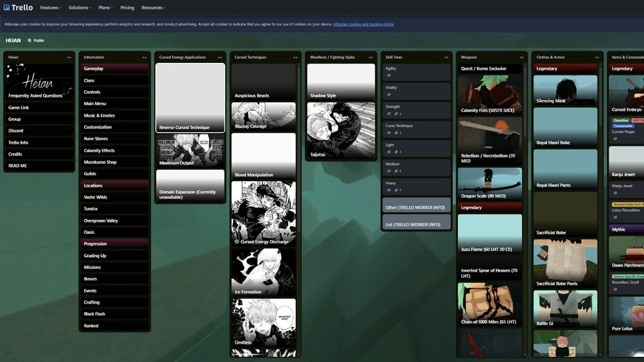Open the Taijutsu card
Viewport: 644px width, 362px height.
point(341,131)
